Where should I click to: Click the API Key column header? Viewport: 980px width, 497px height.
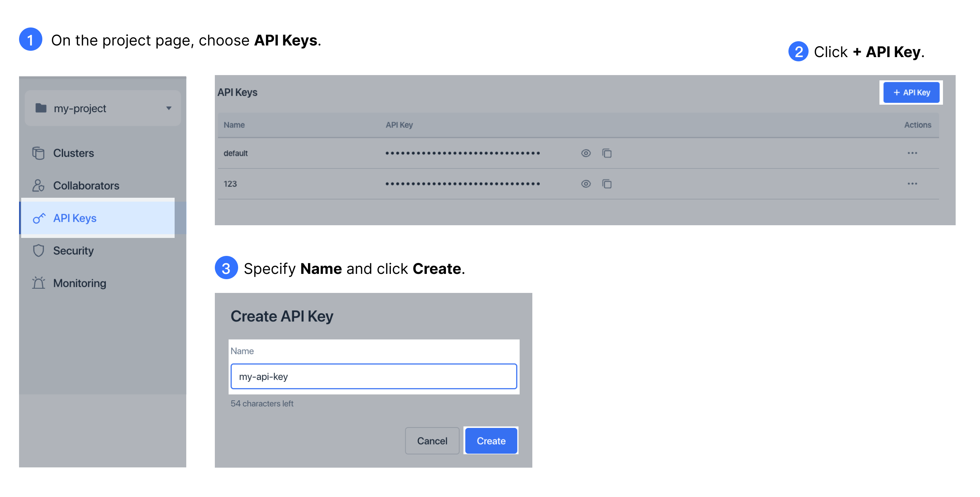(x=399, y=125)
